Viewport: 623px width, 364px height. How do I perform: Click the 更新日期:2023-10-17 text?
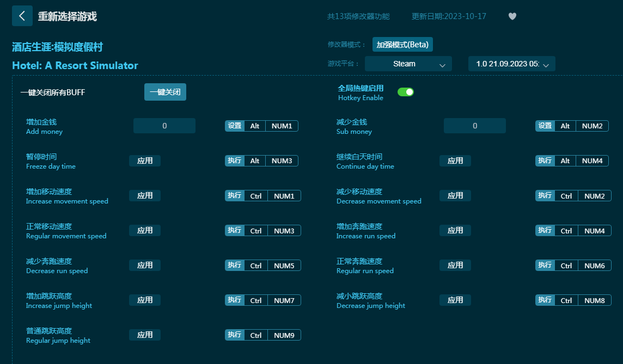pyautogui.click(x=449, y=16)
